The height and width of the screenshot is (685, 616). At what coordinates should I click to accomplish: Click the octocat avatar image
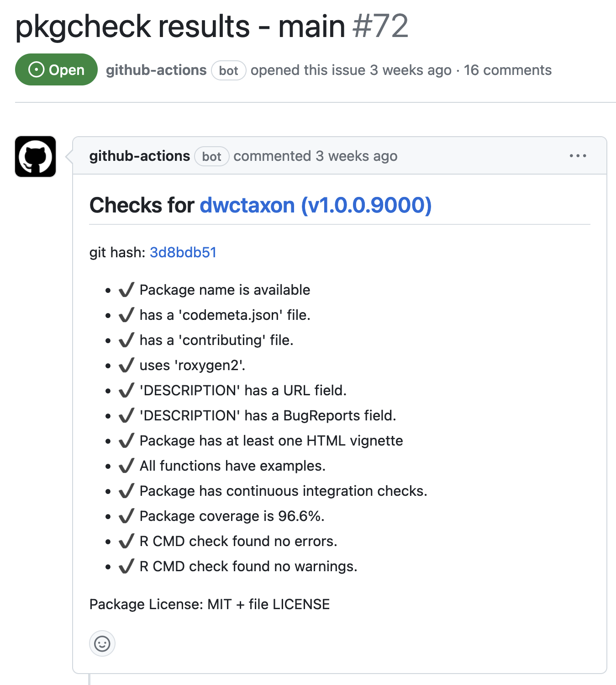click(x=35, y=156)
